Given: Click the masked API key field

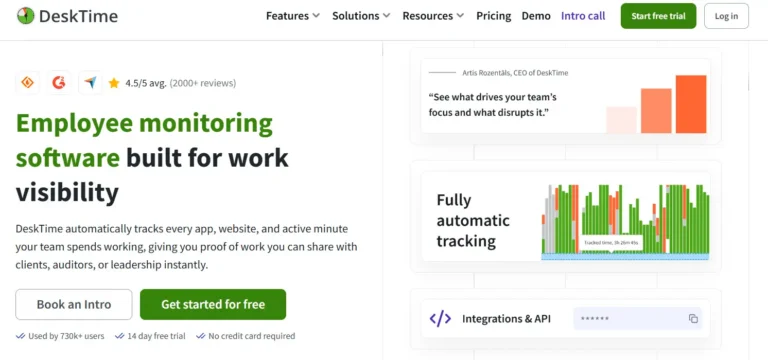Looking at the screenshot, I should [x=638, y=319].
